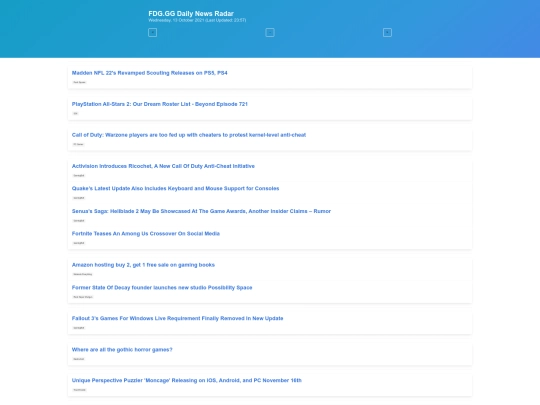Open the Madden NFL 22's Revamped Scouting article
This screenshot has height=405, width=540.
pyautogui.click(x=149, y=73)
